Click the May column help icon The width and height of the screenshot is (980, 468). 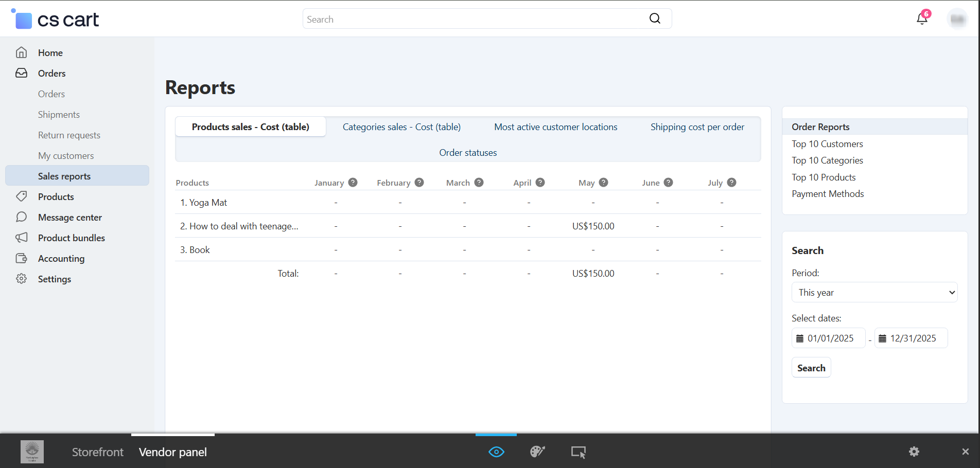pyautogui.click(x=604, y=183)
